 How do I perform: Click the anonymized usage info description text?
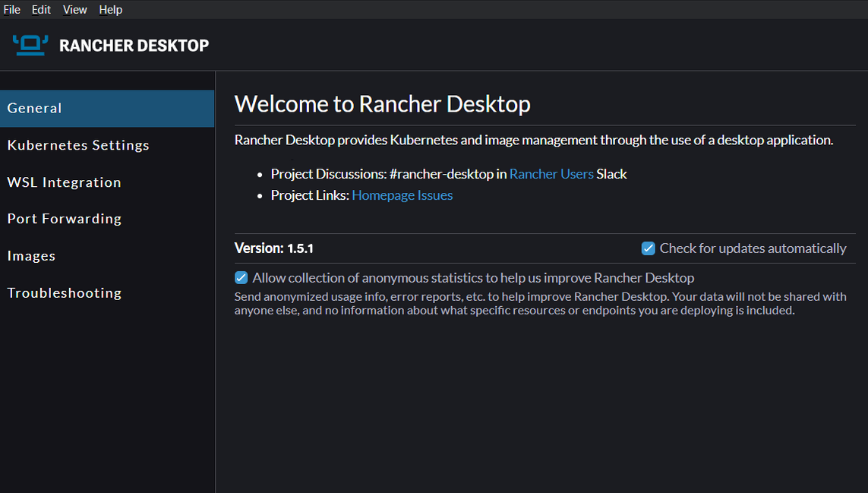coord(540,304)
